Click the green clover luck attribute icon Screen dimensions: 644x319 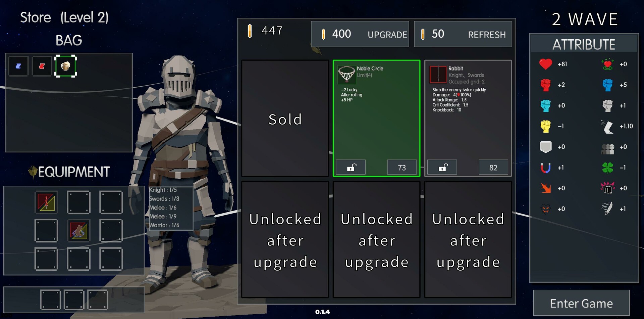point(607,167)
